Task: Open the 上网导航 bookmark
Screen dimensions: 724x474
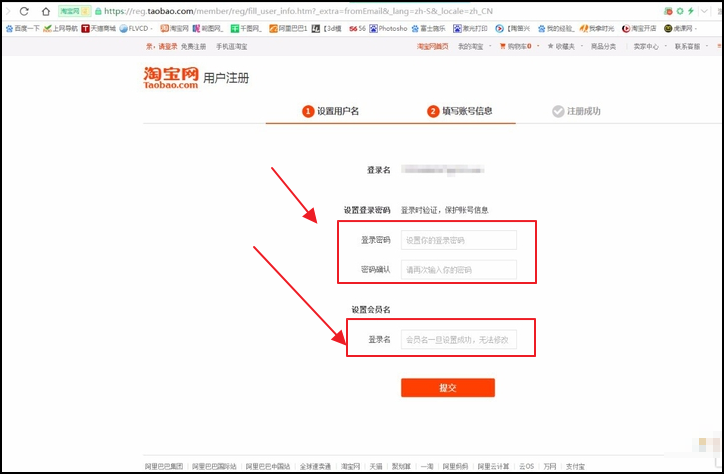Action: point(64,29)
